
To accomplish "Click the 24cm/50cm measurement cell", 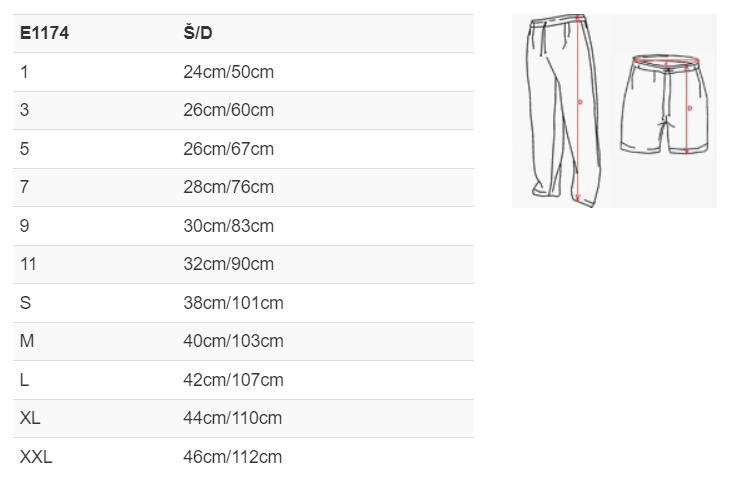I will [228, 72].
